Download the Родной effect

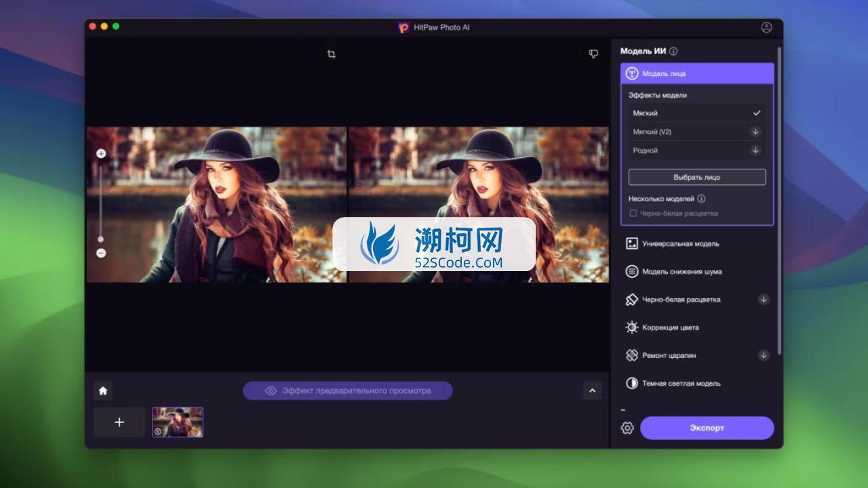(x=755, y=150)
